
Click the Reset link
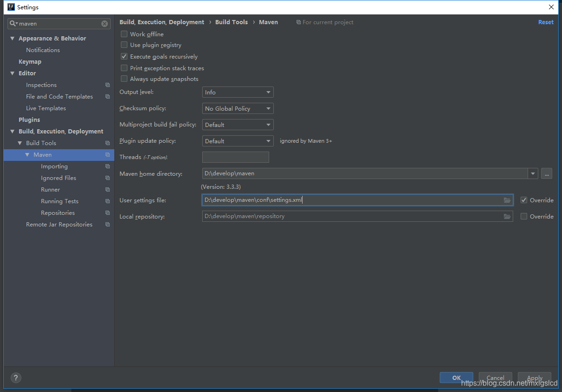pyautogui.click(x=546, y=22)
